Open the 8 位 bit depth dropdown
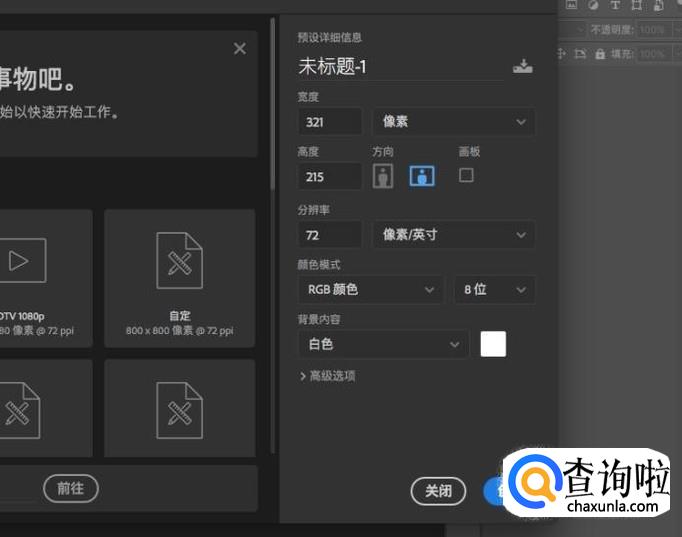Viewport: 682px width, 537px height. click(494, 290)
